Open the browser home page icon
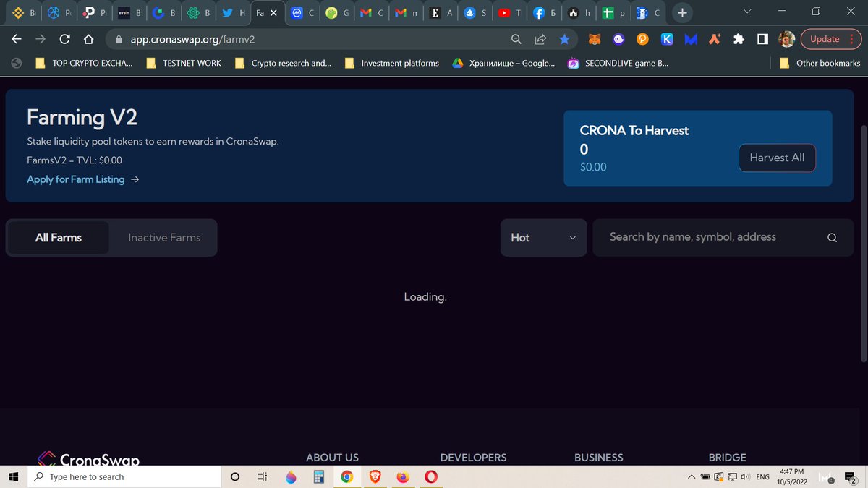The image size is (868, 488). click(88, 39)
